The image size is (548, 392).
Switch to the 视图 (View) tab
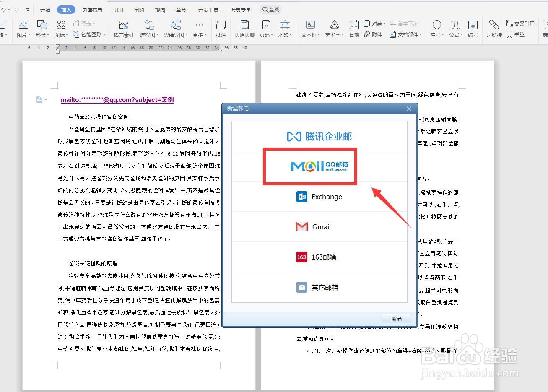160,10
